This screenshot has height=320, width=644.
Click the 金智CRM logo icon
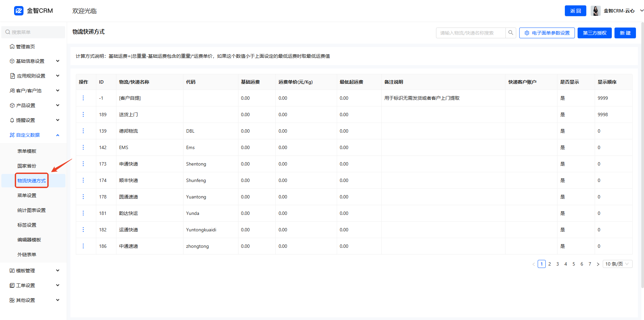point(19,11)
